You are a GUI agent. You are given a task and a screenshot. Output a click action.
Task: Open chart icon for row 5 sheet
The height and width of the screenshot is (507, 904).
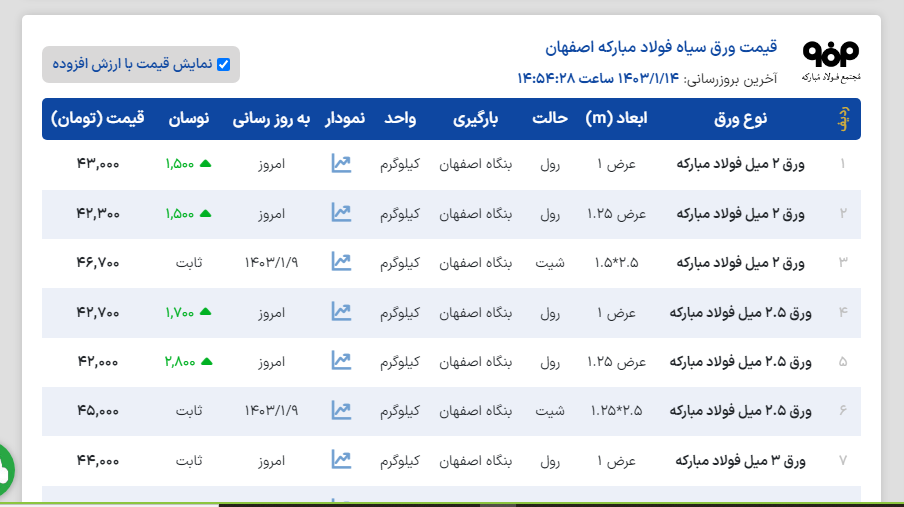point(341,361)
